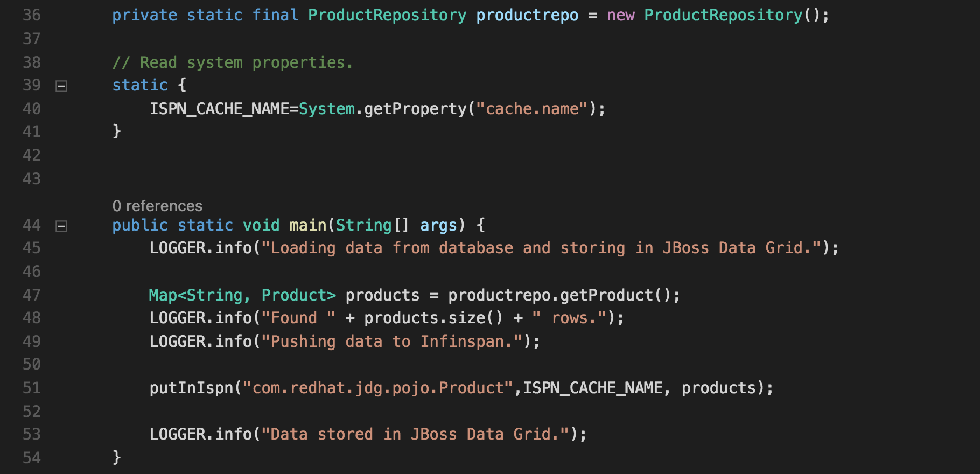Viewport: 980px width, 474px height.
Task: Click the productrepo variable declaration
Action: point(527,15)
